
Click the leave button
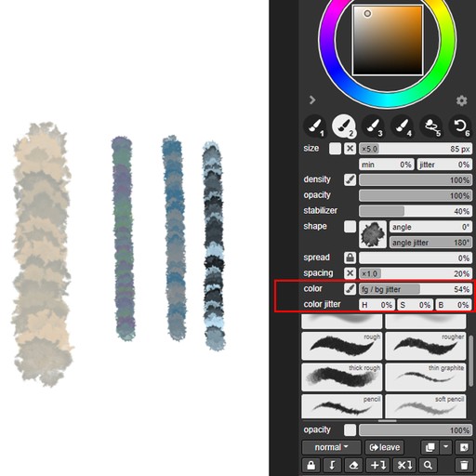point(384,447)
